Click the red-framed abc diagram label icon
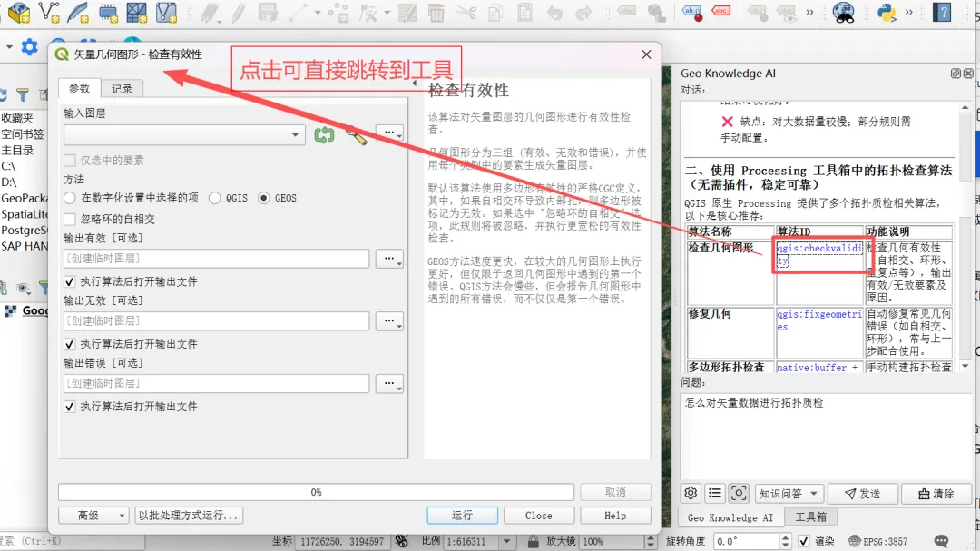 tap(721, 11)
